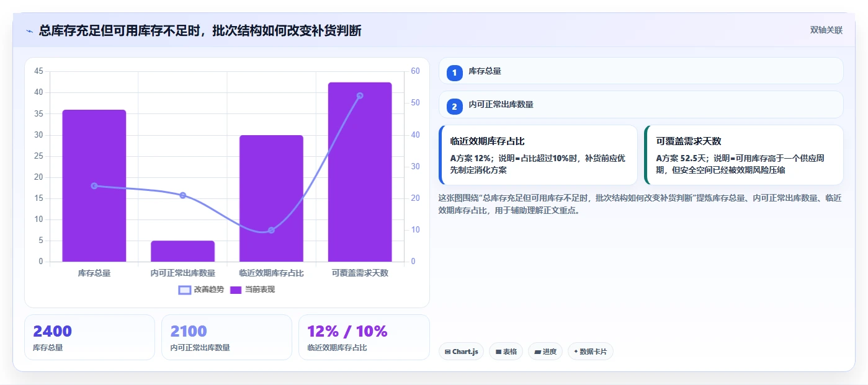The width and height of the screenshot is (868, 385).
Task: Click the x-axis label 库存总量
Action: tap(94, 273)
